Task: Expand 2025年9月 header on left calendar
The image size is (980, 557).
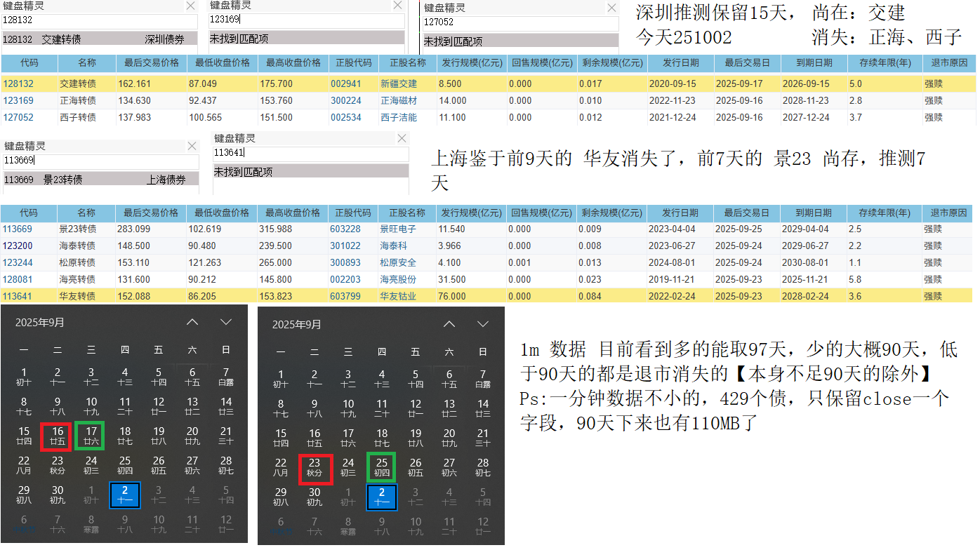Action: [x=39, y=322]
